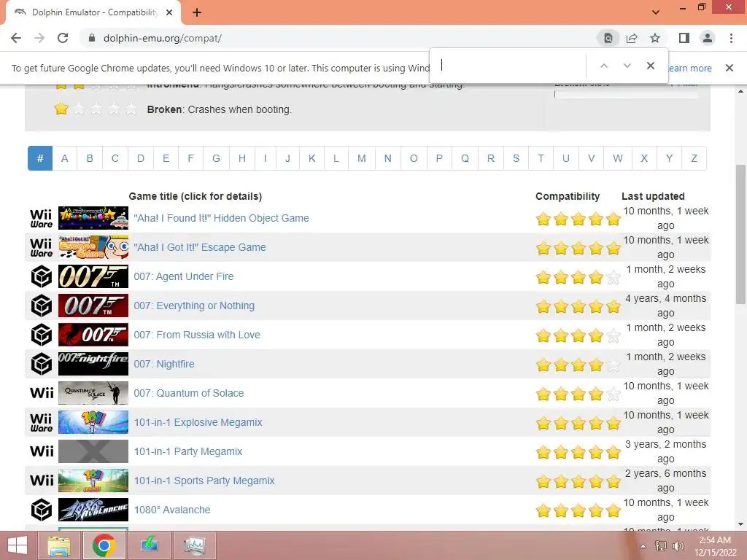
Task: Dismiss the Chrome update notification bar
Action: coord(729,68)
